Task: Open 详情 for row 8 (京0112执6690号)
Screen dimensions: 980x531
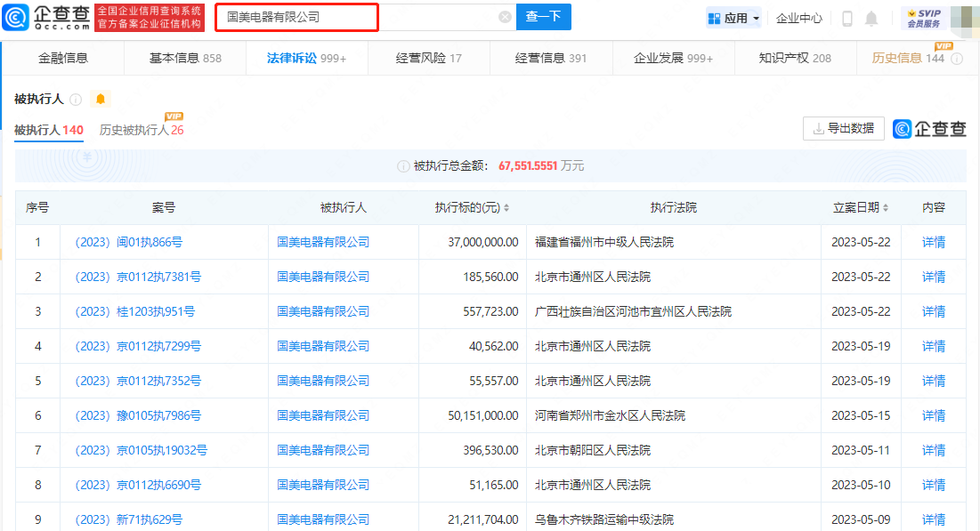Action: click(934, 485)
